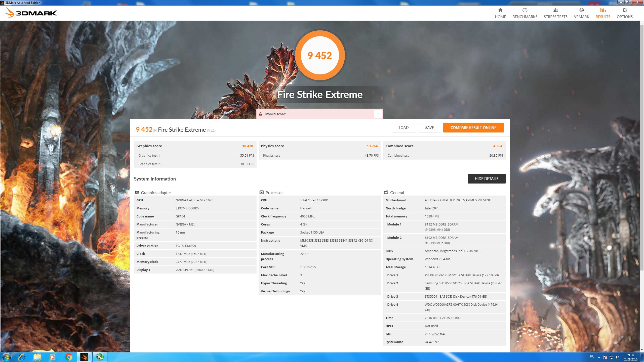Switch to the Results tab
Viewport: 644px width, 362px height.
click(603, 13)
